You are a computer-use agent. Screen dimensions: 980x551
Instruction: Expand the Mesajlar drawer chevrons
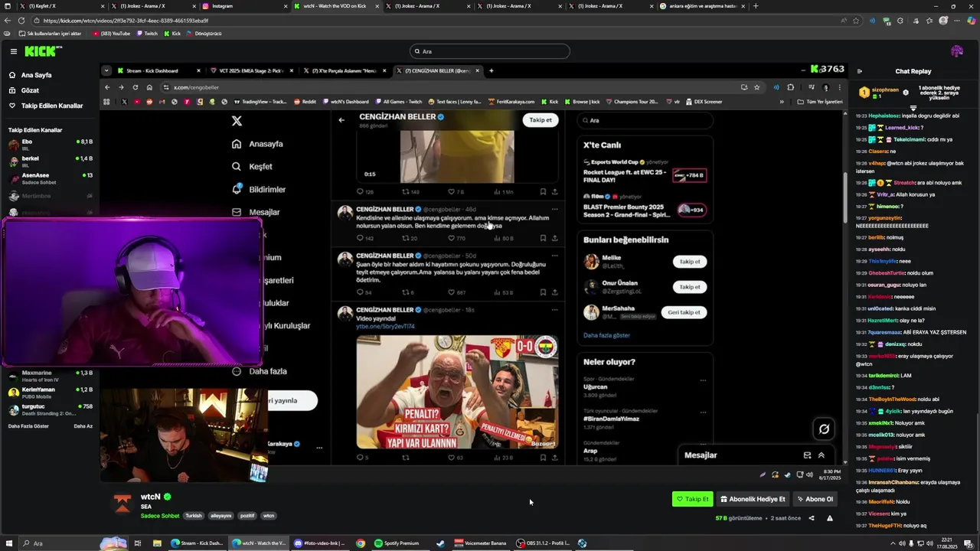(821, 455)
